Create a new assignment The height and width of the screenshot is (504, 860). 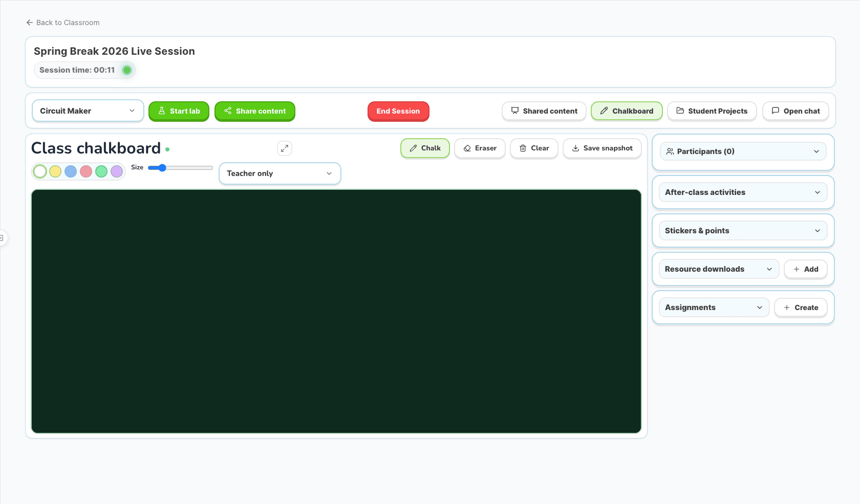coord(801,308)
